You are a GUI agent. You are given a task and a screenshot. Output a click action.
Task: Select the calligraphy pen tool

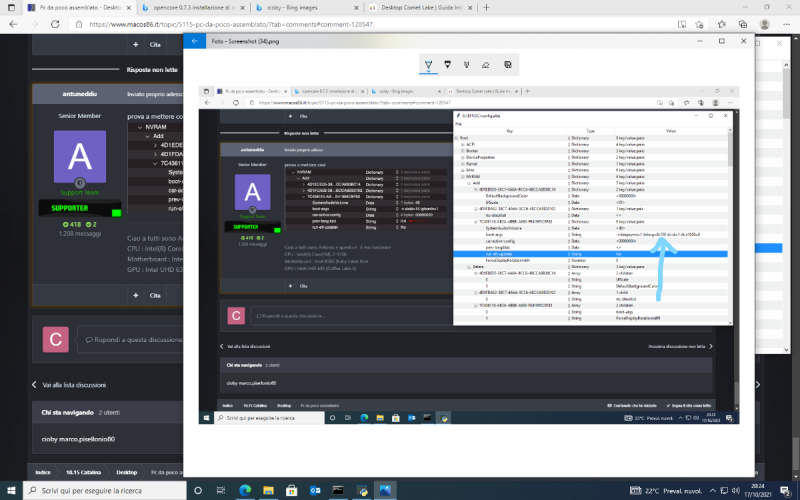pyautogui.click(x=467, y=65)
